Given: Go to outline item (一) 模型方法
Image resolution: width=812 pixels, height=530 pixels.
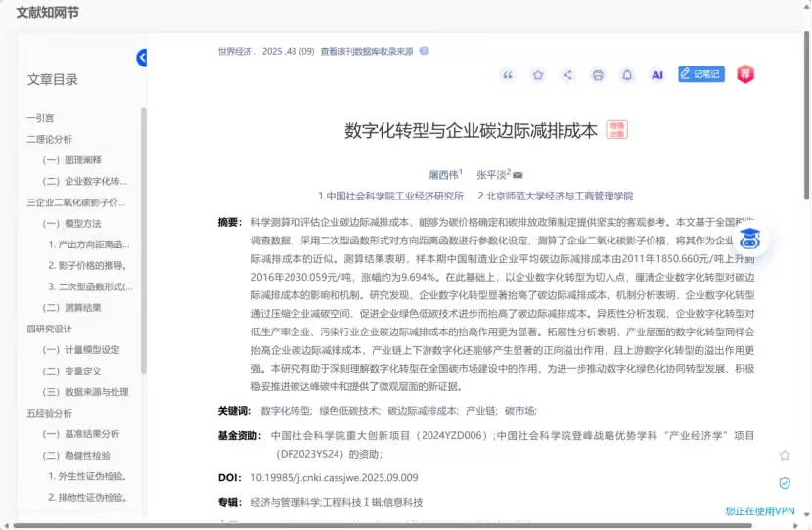Looking at the screenshot, I should [72, 224].
